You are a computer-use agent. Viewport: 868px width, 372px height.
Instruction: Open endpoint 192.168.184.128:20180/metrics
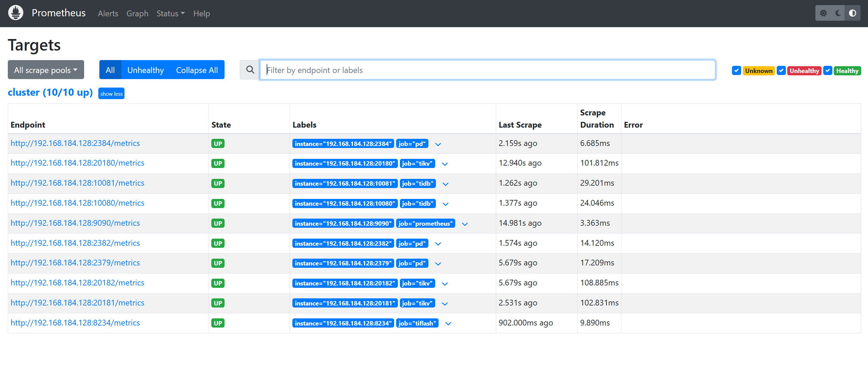coord(77,163)
